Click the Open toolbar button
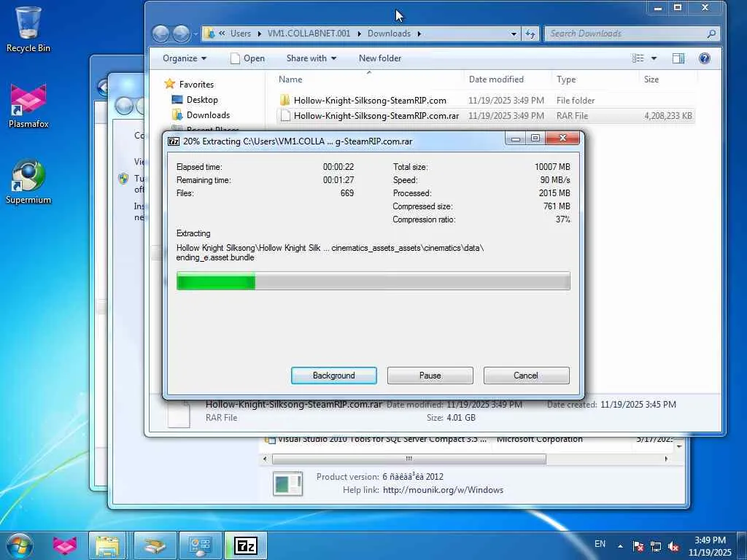Viewport: 747px width, 560px height. 247,58
